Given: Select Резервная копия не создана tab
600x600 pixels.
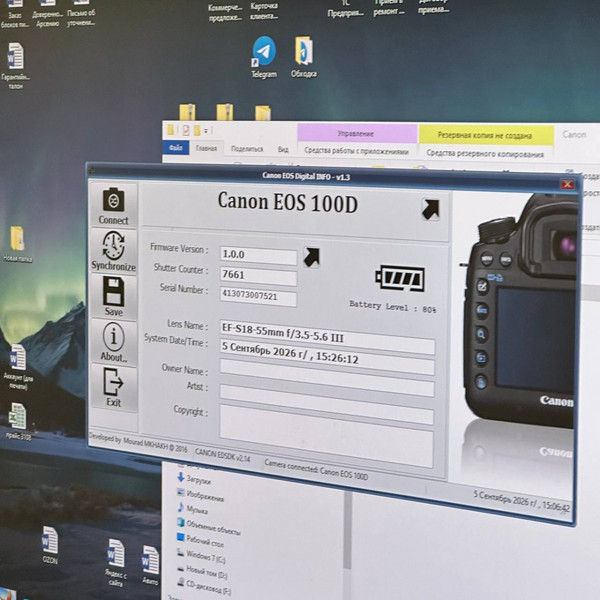Looking at the screenshot, I should point(485,135).
